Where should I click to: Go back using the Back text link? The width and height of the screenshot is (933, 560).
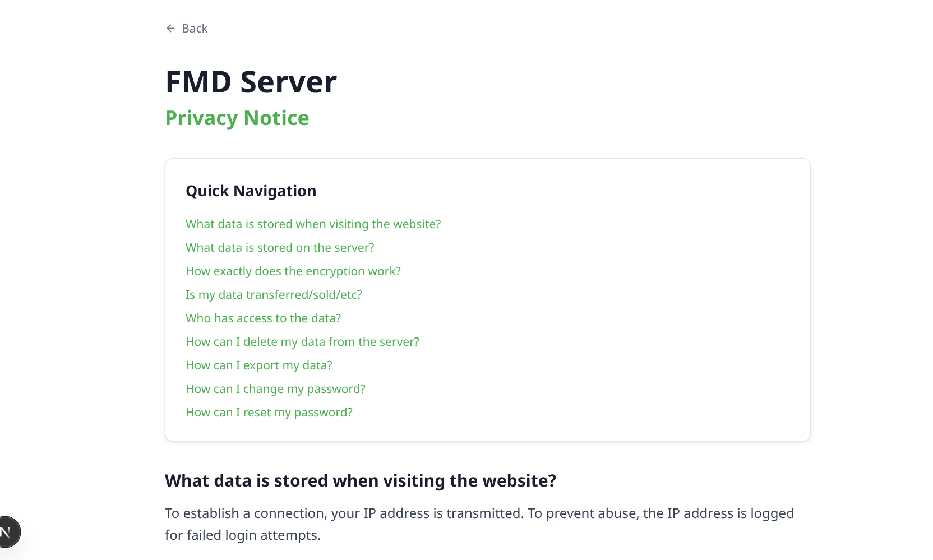(x=195, y=29)
